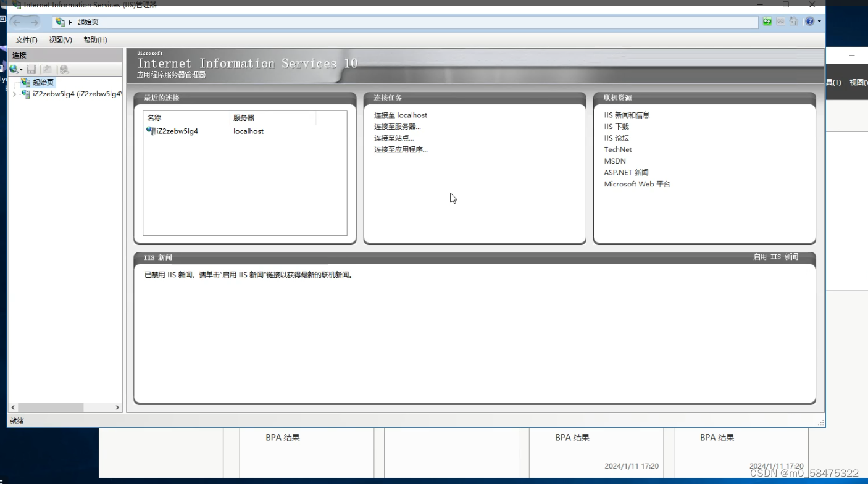Expand the iZ2zebw5lg4 server node
The height and width of the screenshot is (484, 868).
(14, 94)
